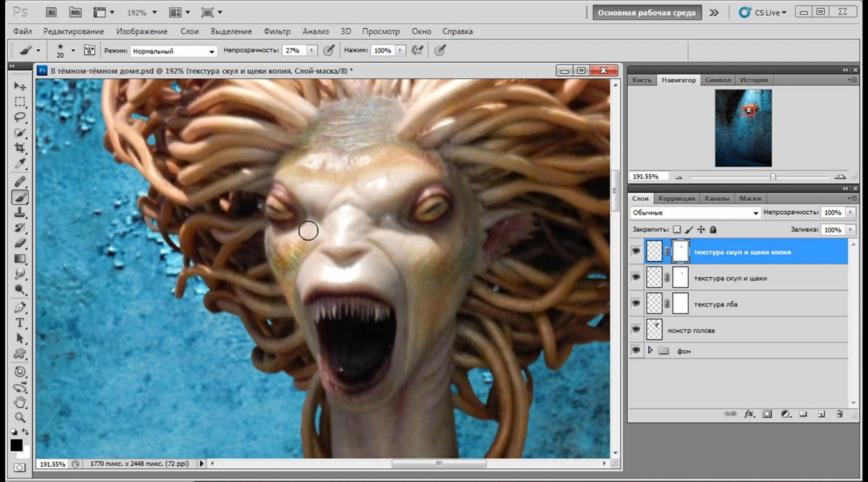The width and height of the screenshot is (868, 482).
Task: Open the brush preset picker arrow
Action: [73, 51]
